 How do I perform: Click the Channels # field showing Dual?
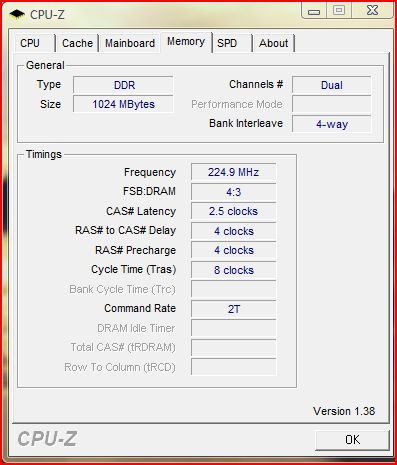coord(332,85)
